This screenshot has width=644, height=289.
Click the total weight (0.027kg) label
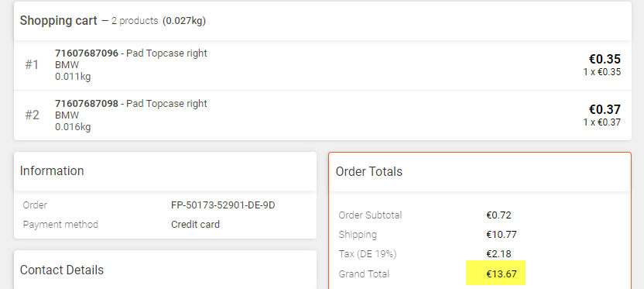184,21
